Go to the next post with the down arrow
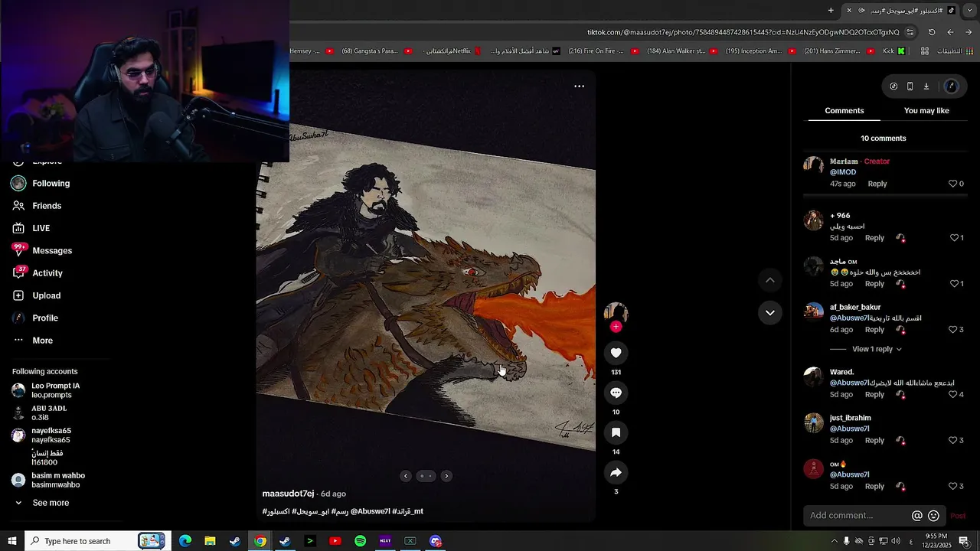 770,312
